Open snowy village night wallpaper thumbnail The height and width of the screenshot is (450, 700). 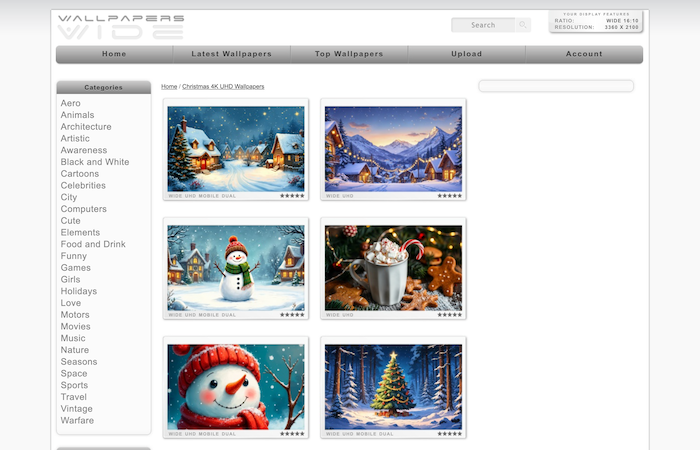click(x=236, y=149)
